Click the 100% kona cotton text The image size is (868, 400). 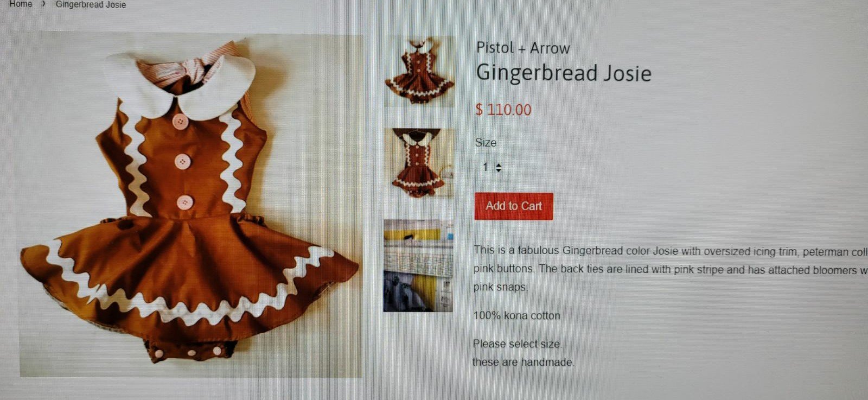[516, 315]
